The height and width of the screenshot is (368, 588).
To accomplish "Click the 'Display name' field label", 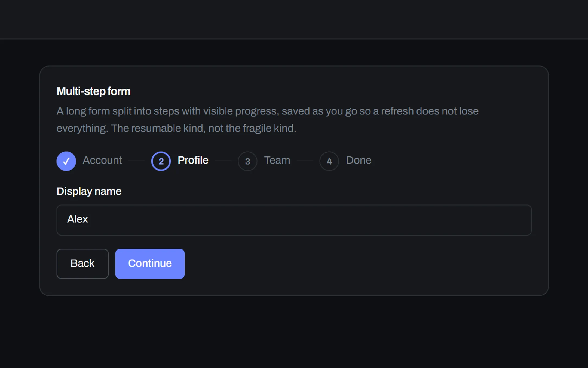I will point(89,191).
